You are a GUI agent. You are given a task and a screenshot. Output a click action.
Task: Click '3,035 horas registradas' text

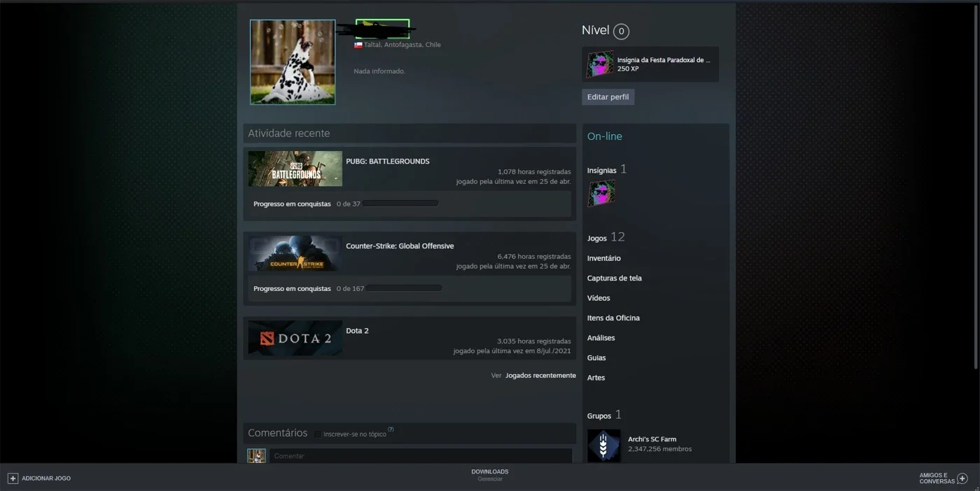[x=534, y=341]
